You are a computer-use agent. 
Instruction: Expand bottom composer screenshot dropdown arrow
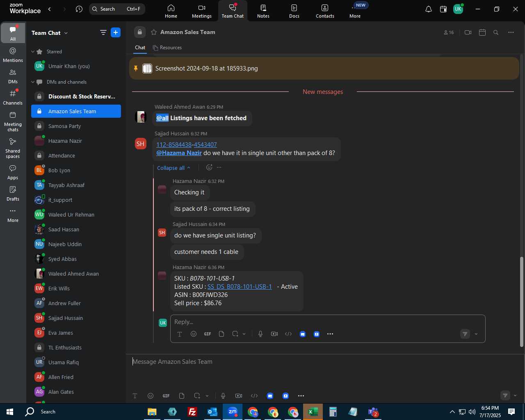coord(207,396)
